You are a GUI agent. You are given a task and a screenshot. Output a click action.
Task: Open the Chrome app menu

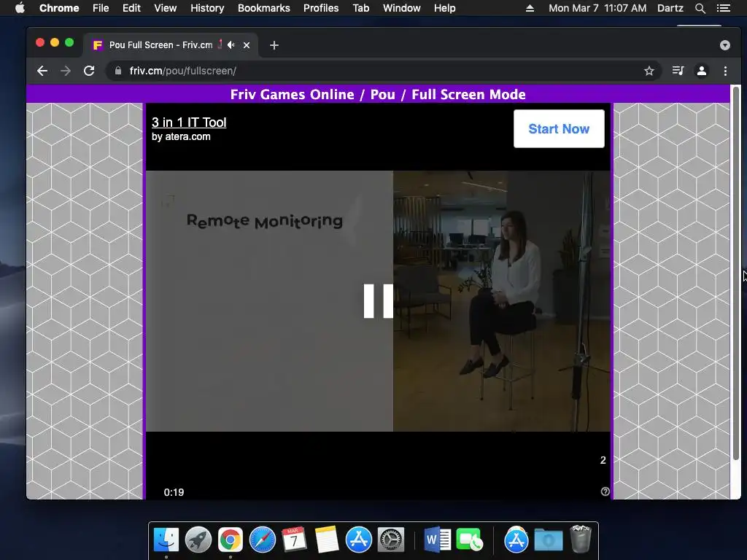59,8
